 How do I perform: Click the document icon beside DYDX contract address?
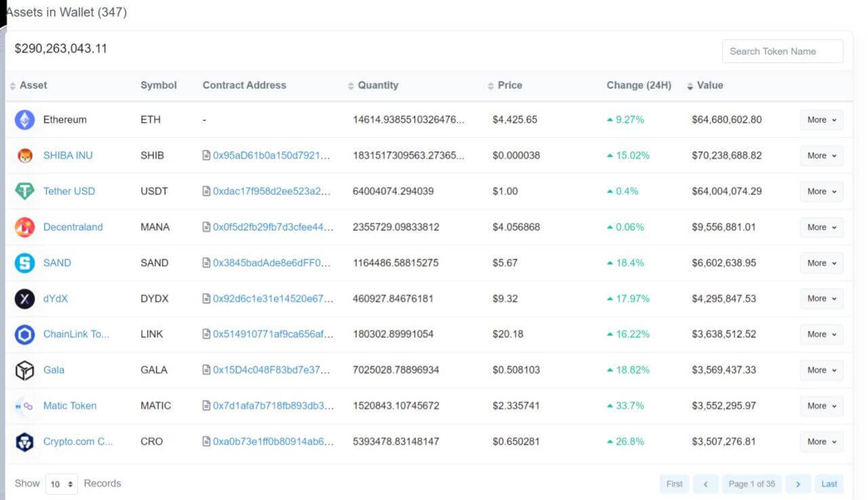tap(206, 299)
